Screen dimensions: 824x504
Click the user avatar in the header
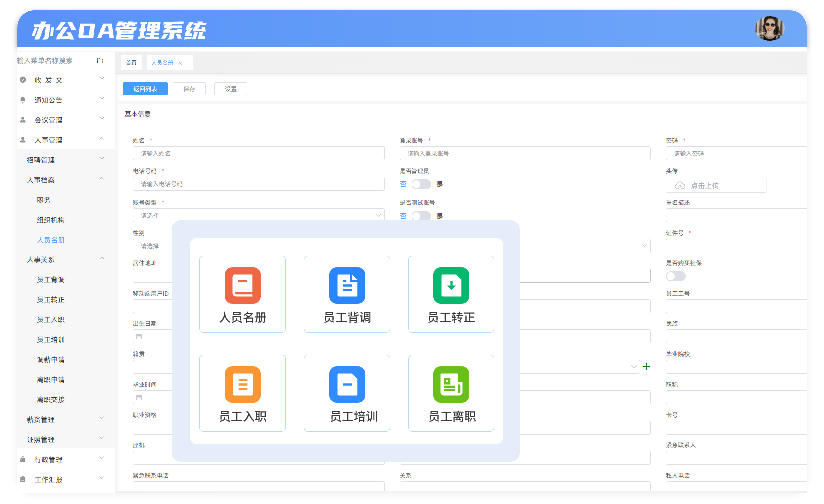(x=769, y=28)
